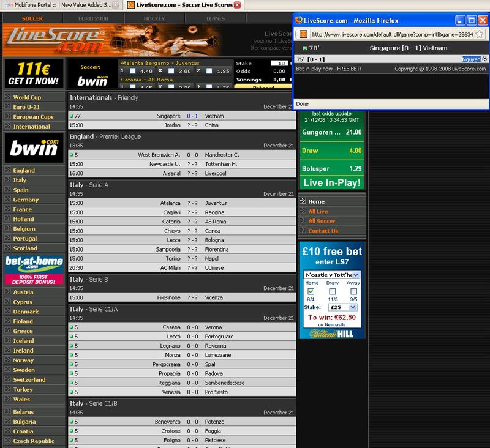Open the Italy link in the sidebar
The width and height of the screenshot is (490, 448).
20,180
